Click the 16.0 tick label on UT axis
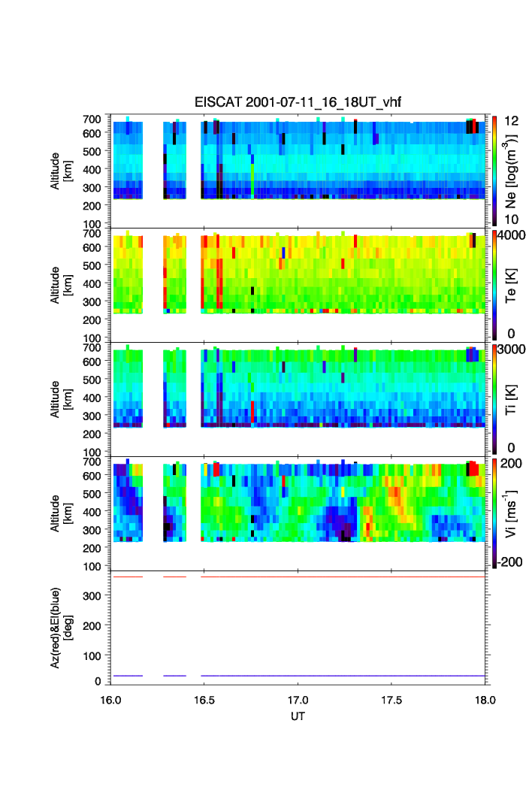Image resolution: width=532 pixels, height=799 pixels. (111, 699)
